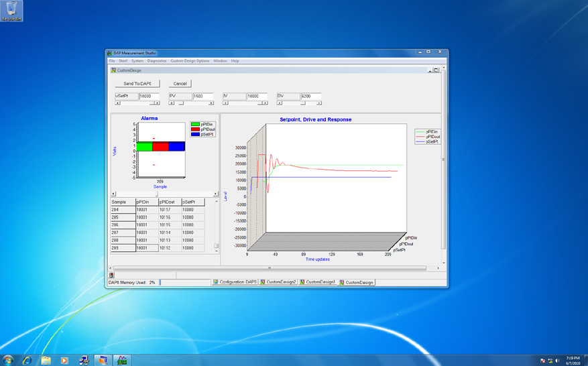Viewport: 588px width, 366px height.
Task: Open the File menu
Action: (x=112, y=61)
